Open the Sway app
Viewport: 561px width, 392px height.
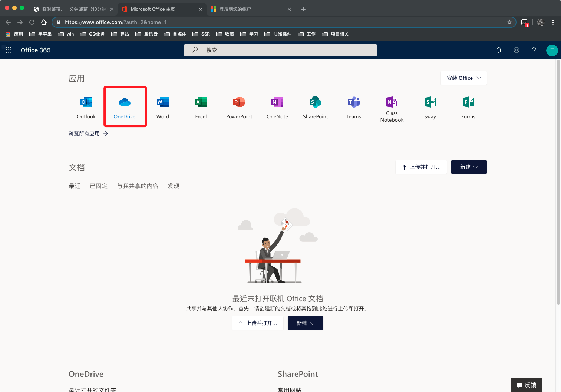(430, 108)
